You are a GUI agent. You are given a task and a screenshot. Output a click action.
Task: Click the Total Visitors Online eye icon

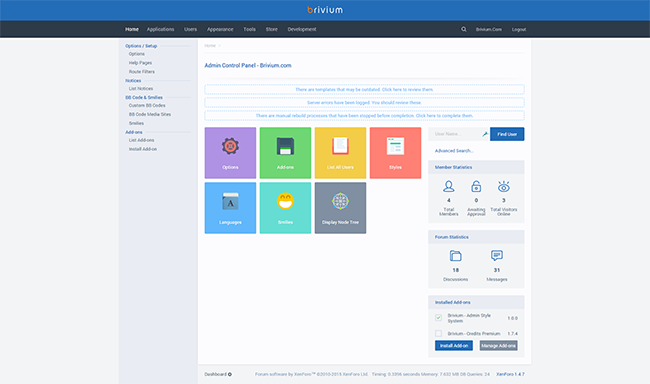pos(504,186)
